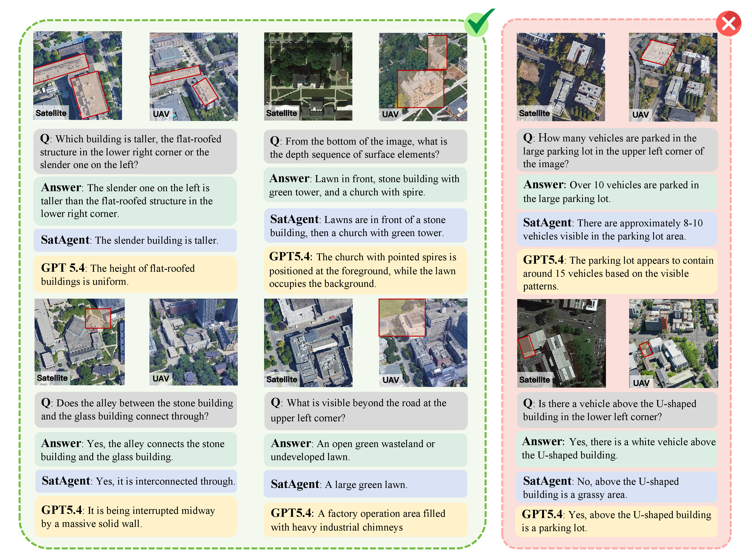This screenshot has width=752, height=560.
Task: Select the question 'Which building is taller'
Action: tap(135, 151)
